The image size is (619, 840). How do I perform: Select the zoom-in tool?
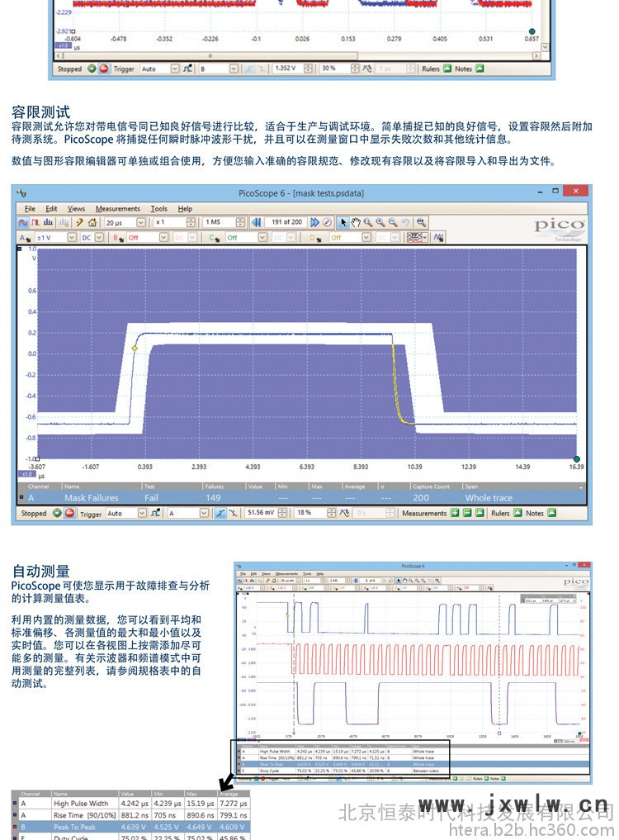click(380, 222)
